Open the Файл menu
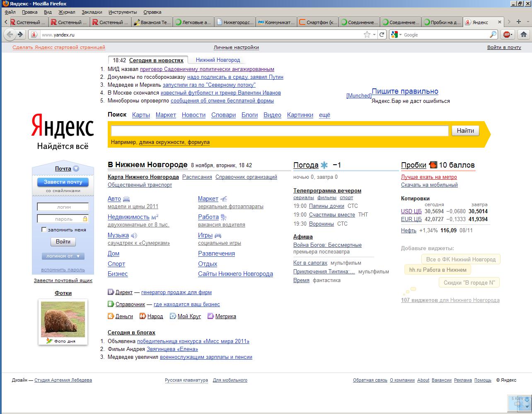The image size is (532, 414). [x=10, y=12]
